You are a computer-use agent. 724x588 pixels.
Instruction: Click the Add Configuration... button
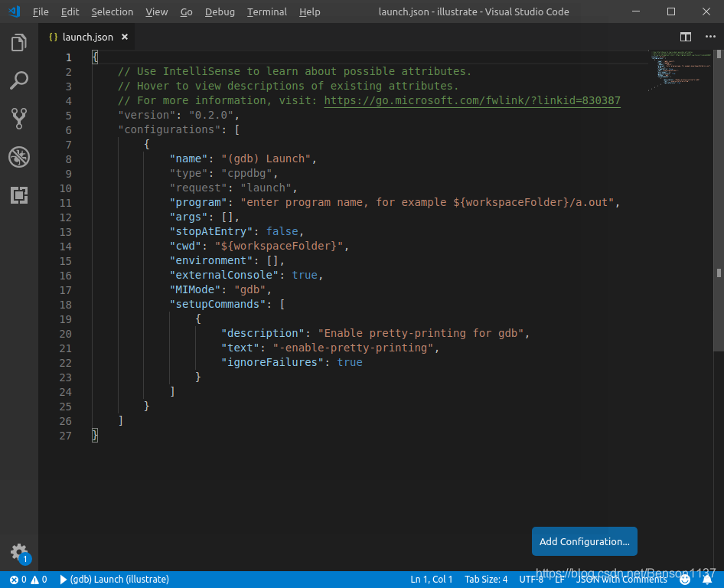coord(584,541)
